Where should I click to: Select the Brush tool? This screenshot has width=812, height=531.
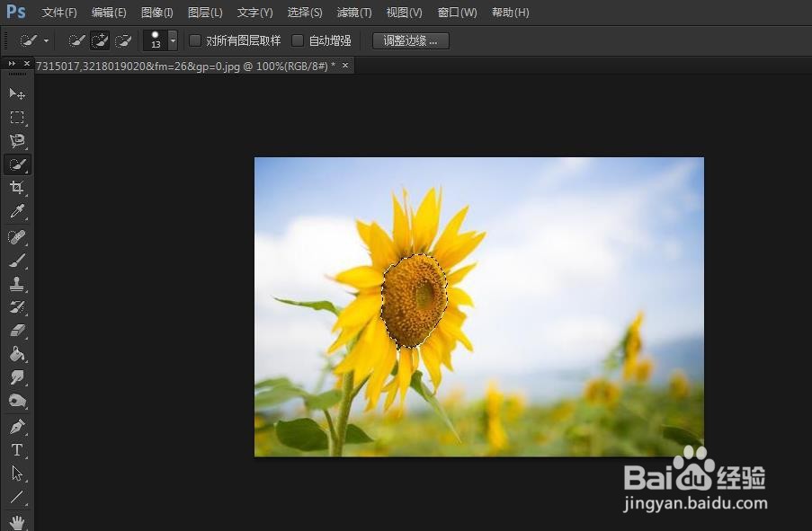(18, 260)
